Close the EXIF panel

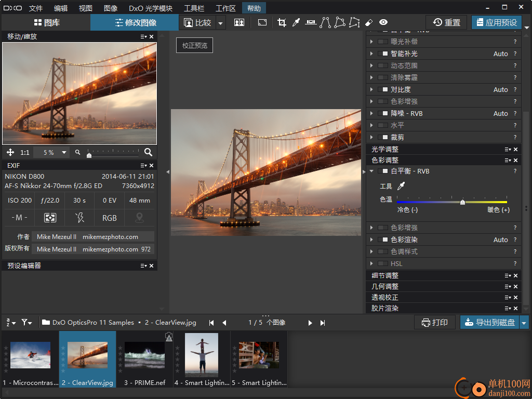click(151, 166)
